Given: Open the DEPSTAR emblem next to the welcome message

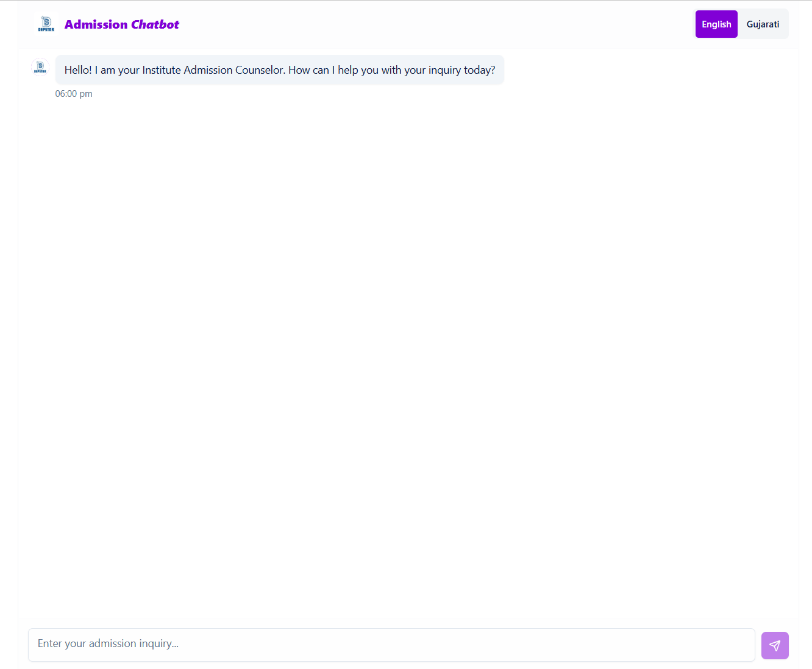Looking at the screenshot, I should [x=40, y=67].
